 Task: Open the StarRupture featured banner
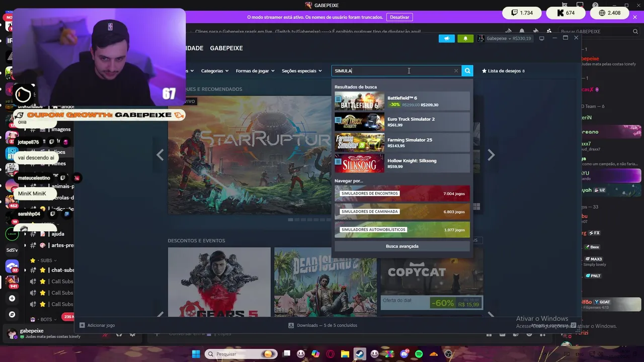[250, 155]
